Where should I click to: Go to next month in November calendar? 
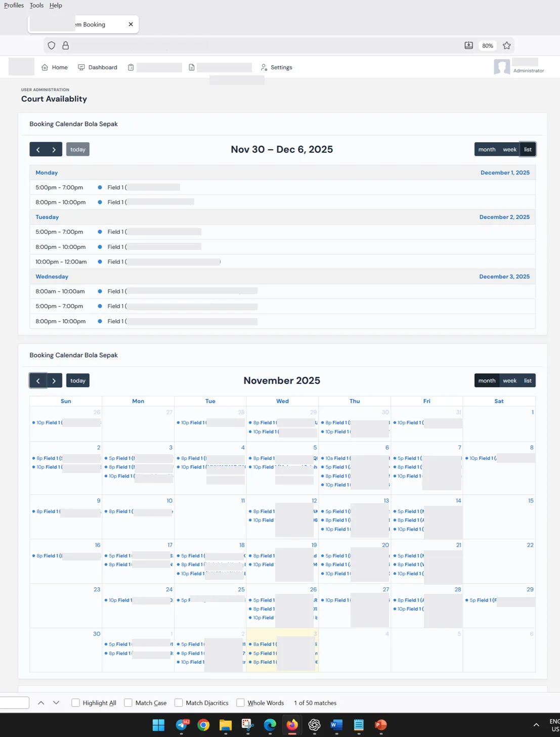(54, 380)
